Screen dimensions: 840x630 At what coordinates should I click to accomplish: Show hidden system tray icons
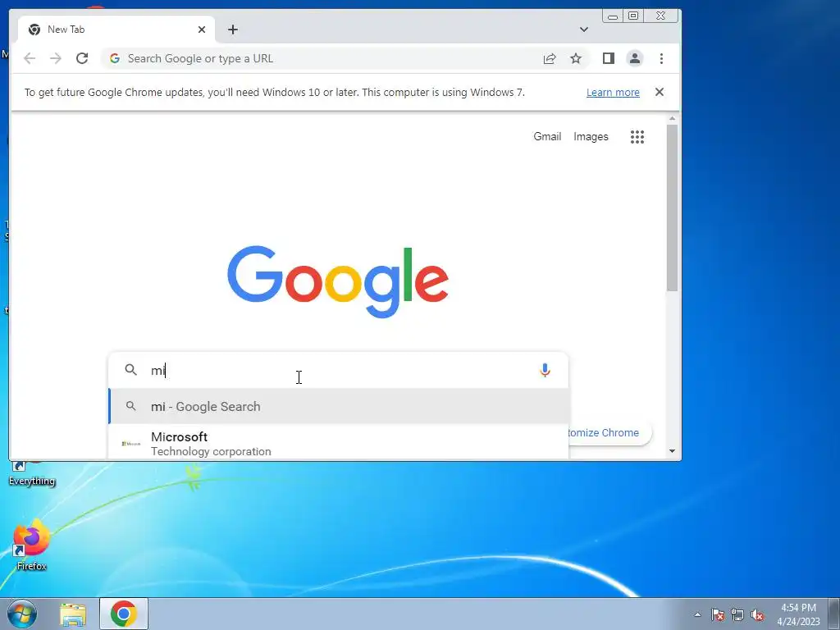[x=697, y=614]
